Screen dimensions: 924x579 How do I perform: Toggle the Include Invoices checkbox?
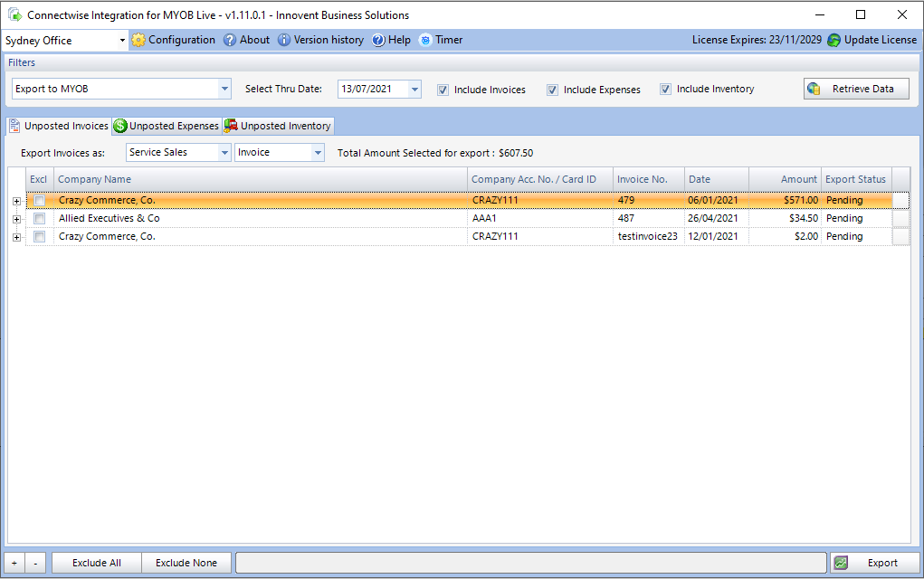pos(443,90)
